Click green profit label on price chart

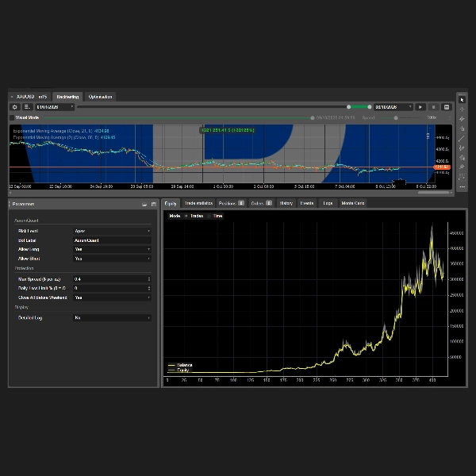pos(228,130)
